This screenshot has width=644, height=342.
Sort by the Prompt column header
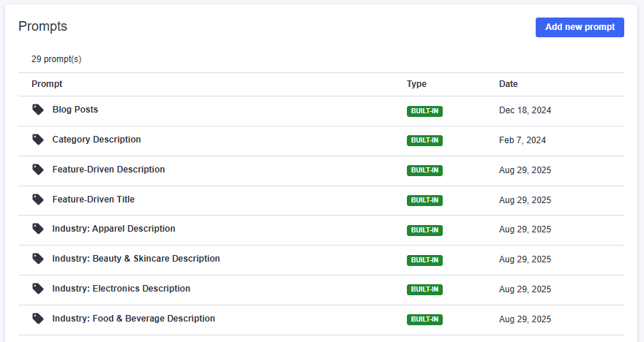(47, 84)
